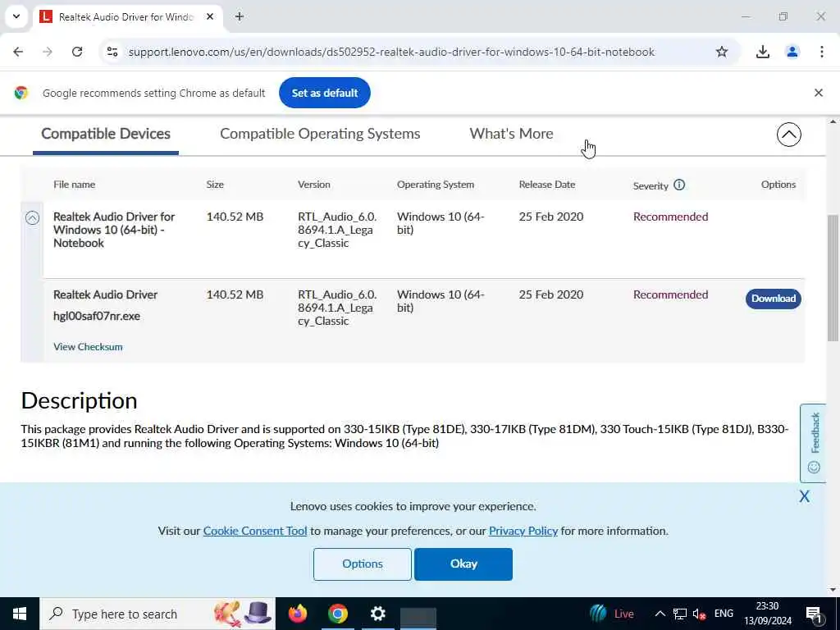
Task: Open the Cookie Consent Tool link
Action: 255,531
